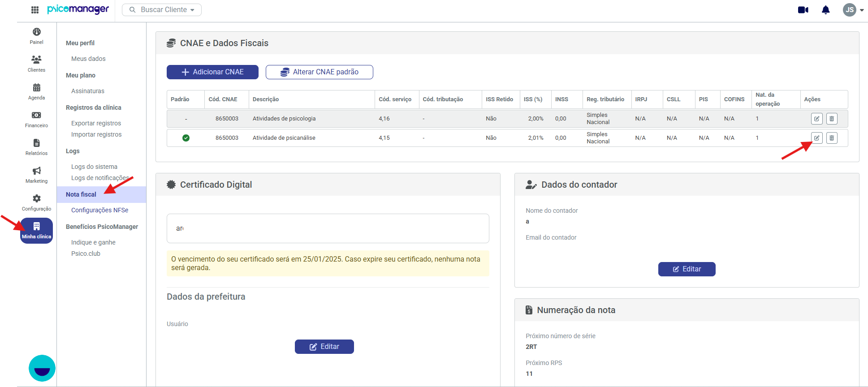This screenshot has width=868, height=387.
Task: Click the Meu perfil section heading
Action: point(80,43)
